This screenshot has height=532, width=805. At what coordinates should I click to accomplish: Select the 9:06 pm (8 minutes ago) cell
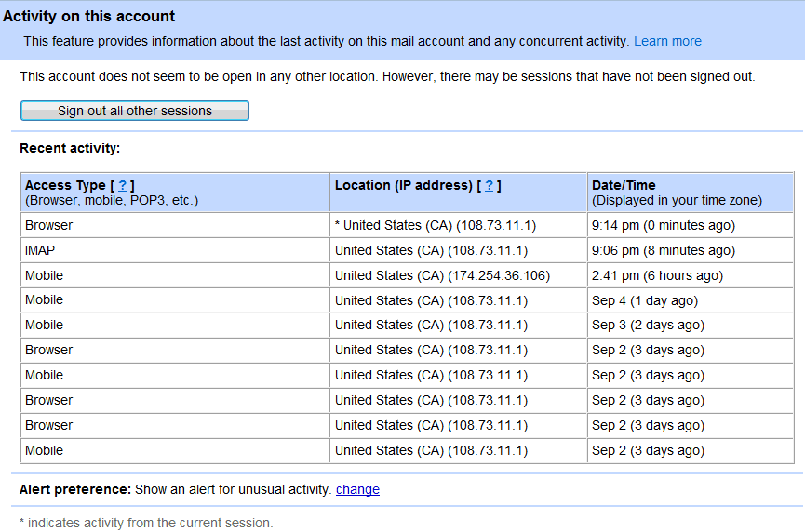coord(691,250)
